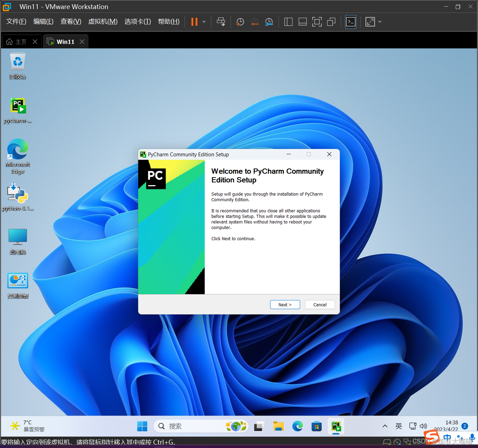The width and height of the screenshot is (478, 448).
Task: Click the PyCharm logo in setup title bar
Action: (x=143, y=155)
